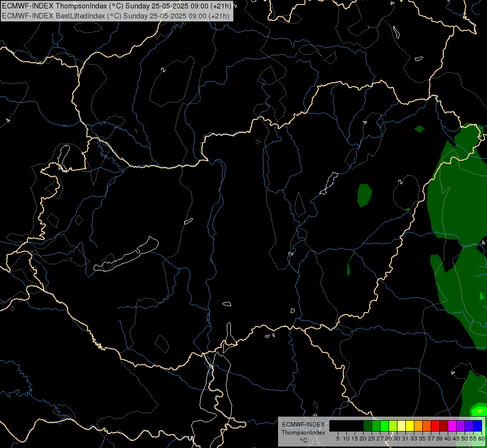Click the BestLiftedIndex title line at top
487x448 pixels.
coord(115,16)
